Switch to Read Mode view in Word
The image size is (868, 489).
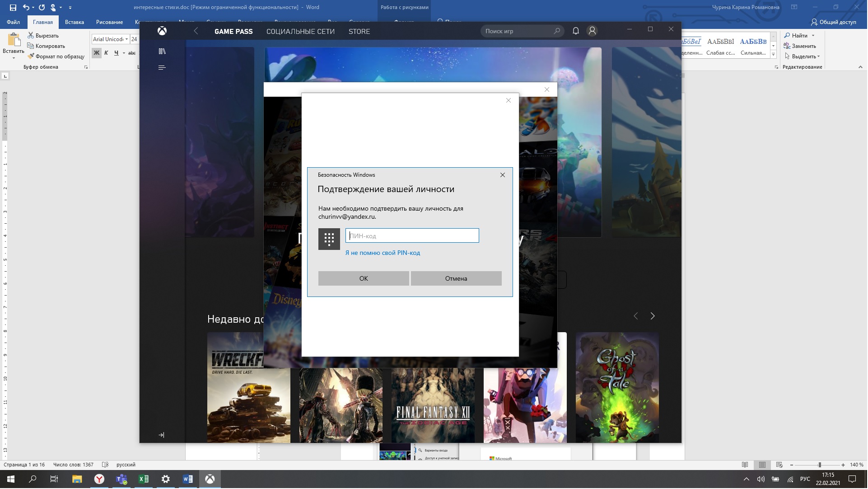tap(746, 465)
